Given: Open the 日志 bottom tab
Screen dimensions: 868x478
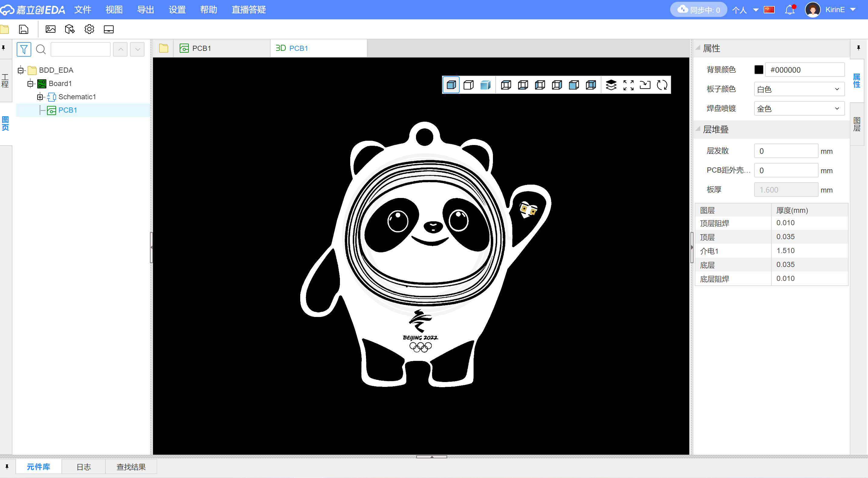Looking at the screenshot, I should [x=84, y=466].
